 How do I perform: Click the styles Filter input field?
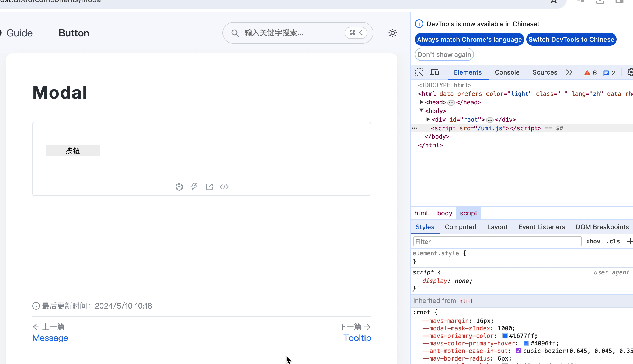coord(497,241)
